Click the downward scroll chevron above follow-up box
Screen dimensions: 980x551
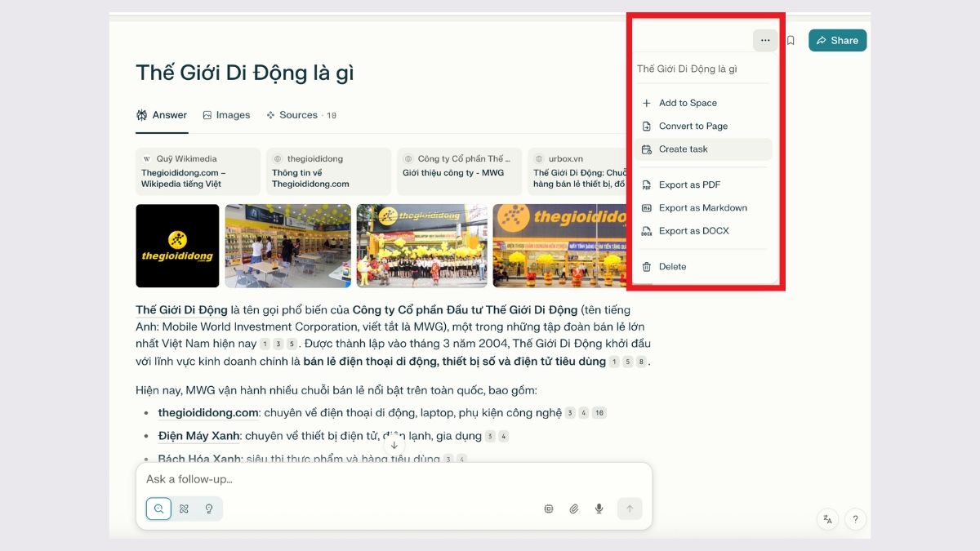pyautogui.click(x=394, y=445)
